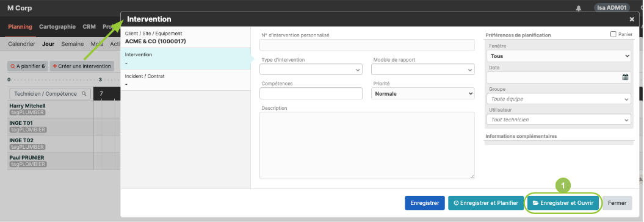The width and height of the screenshot is (644, 222).
Task: Select technician Harry Mitchell row
Action: coord(51,109)
